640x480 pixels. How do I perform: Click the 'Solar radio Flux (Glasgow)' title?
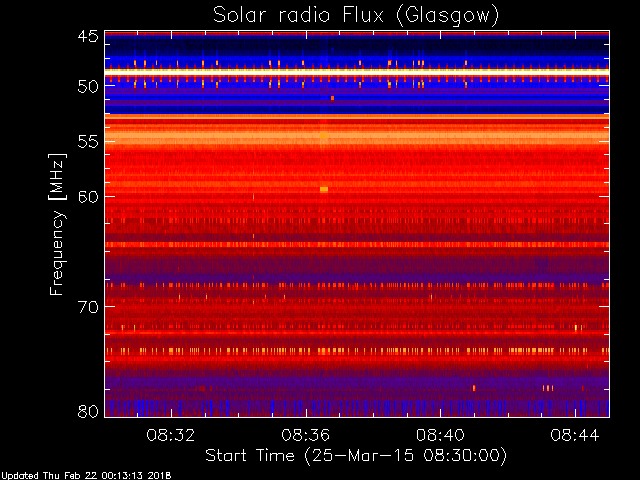pos(356,16)
